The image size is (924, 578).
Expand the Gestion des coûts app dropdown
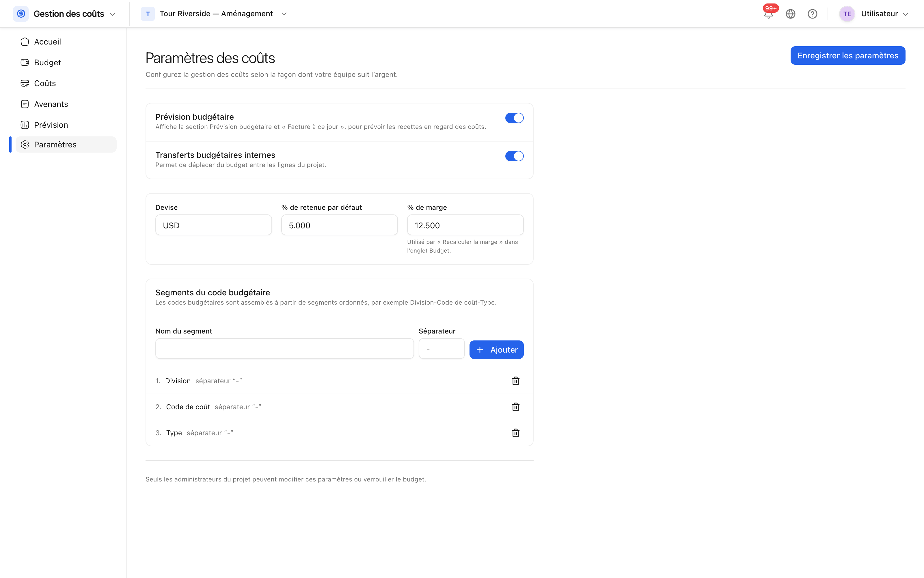(x=113, y=14)
